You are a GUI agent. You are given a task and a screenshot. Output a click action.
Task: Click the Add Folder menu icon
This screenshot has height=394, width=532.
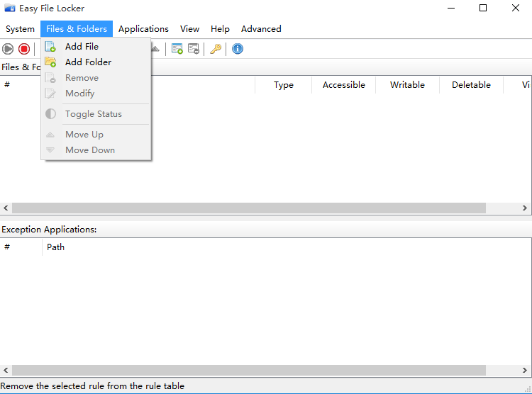point(50,62)
